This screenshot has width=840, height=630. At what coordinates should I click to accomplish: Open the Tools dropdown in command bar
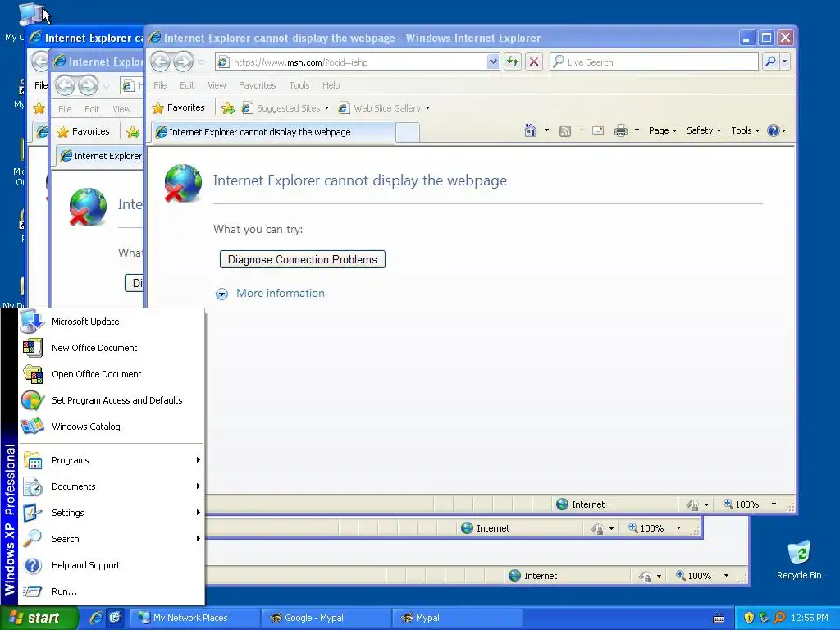745,130
